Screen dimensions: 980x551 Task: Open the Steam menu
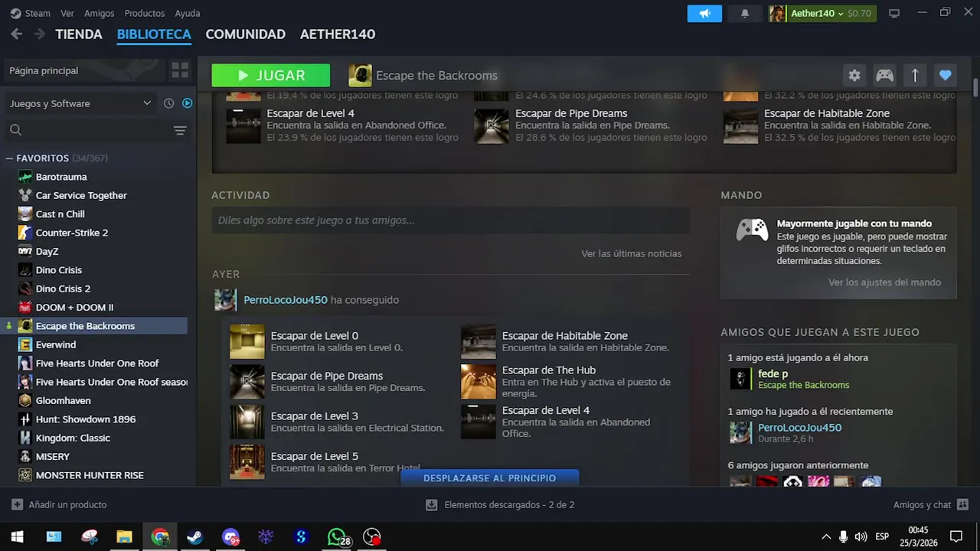point(31,13)
